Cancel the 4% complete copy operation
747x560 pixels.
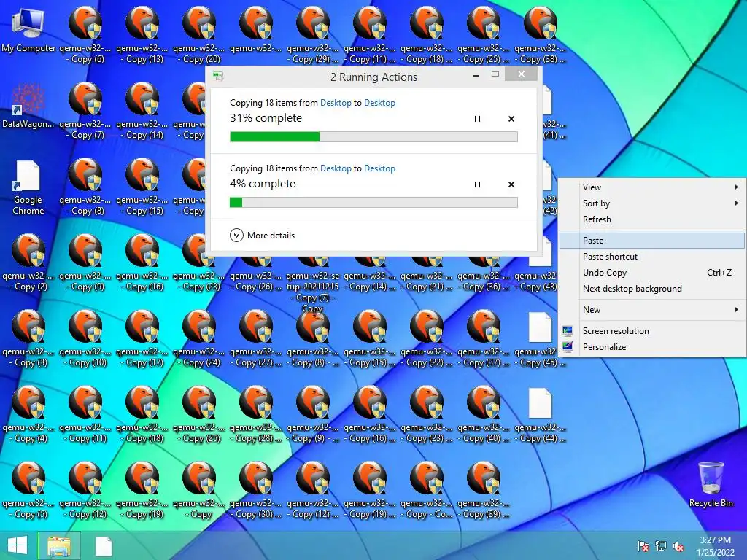coord(511,184)
